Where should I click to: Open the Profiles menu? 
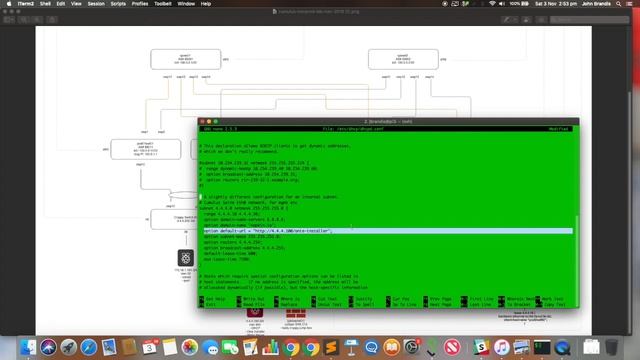[140, 4]
